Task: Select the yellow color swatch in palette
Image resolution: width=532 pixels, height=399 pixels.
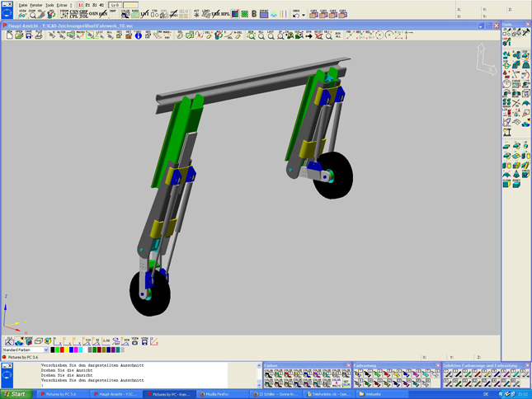Action: 67,350
